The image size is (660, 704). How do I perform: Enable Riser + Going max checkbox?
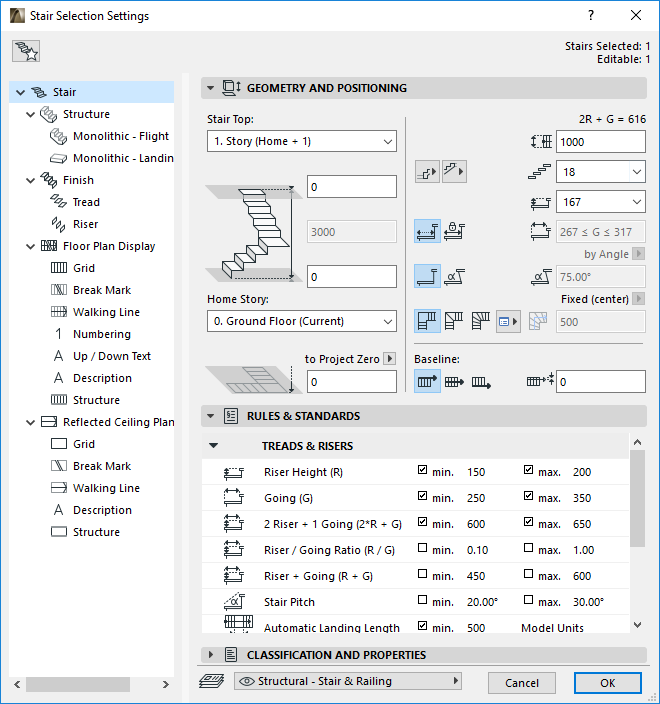(528, 574)
